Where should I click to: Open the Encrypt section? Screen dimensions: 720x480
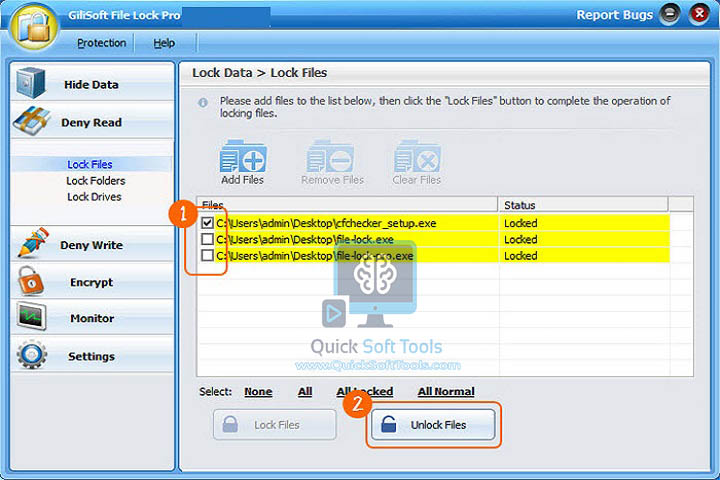92,281
